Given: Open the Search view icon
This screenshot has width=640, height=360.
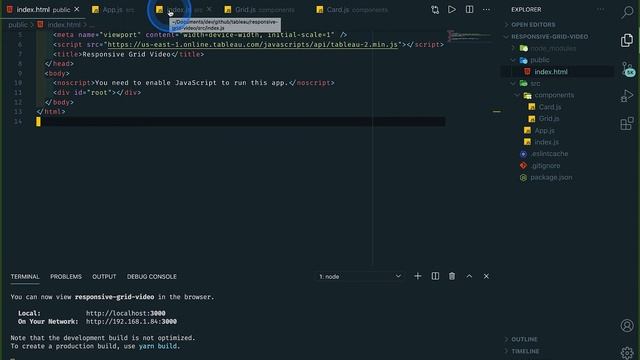Looking at the screenshot, I should point(627,12).
